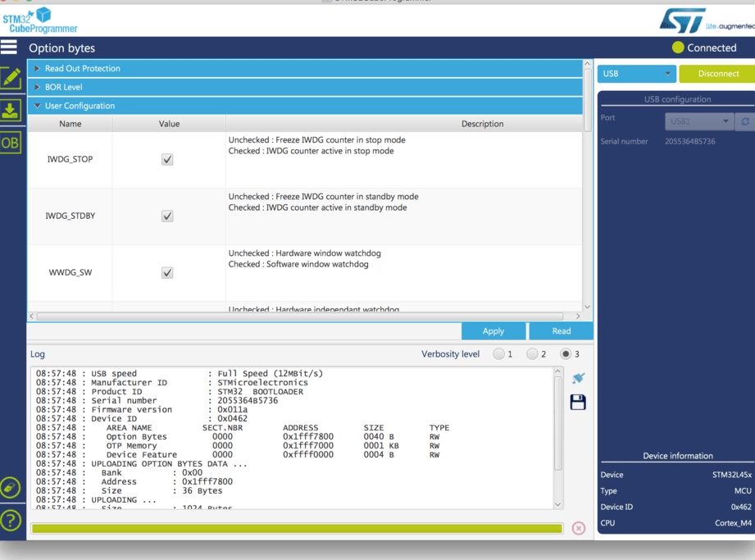Click the Disconnect button
755x560 pixels.
718,74
